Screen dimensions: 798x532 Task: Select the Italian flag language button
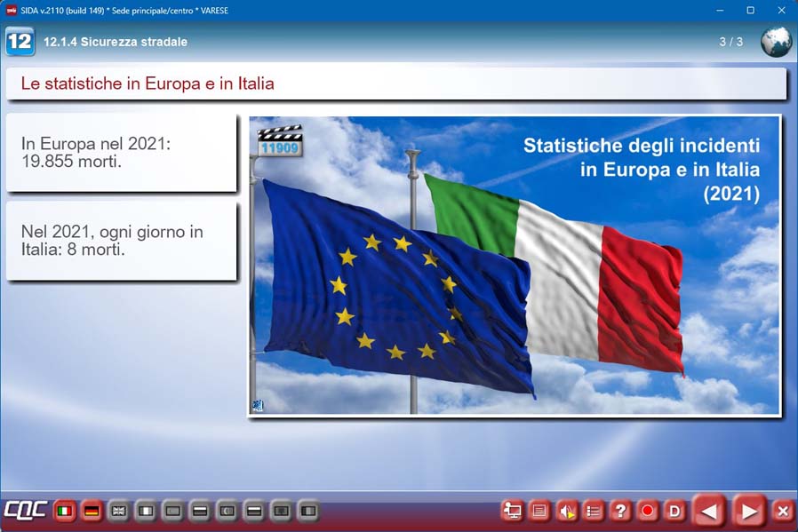(64, 512)
